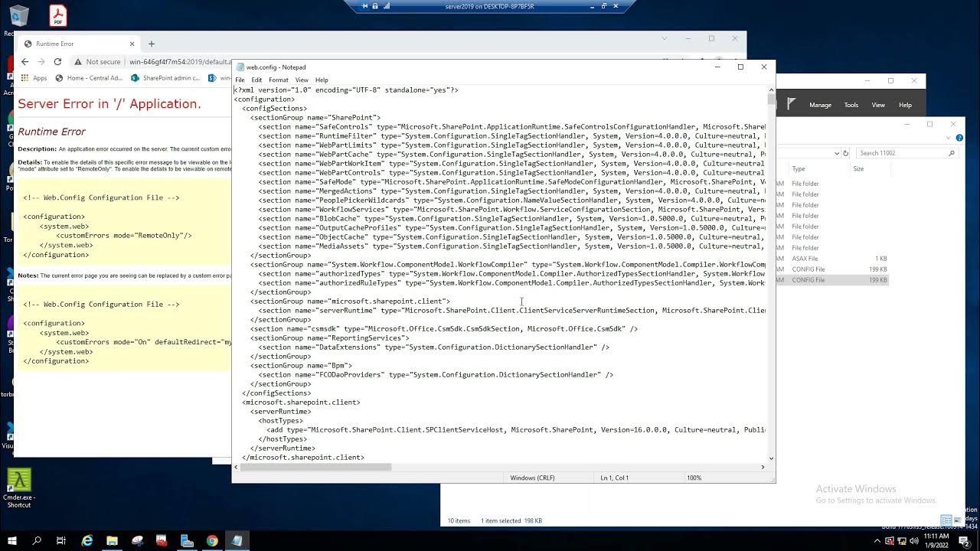Select the Runtime Error browser tab

coord(79,44)
